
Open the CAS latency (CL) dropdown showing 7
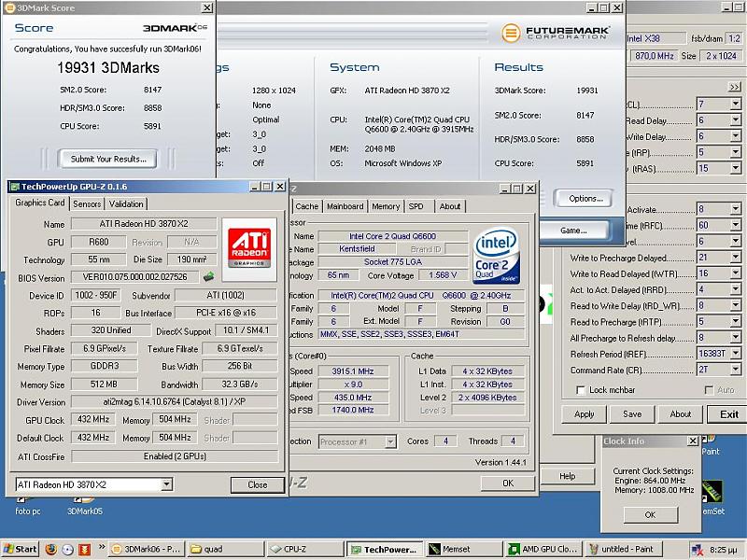[736, 104]
